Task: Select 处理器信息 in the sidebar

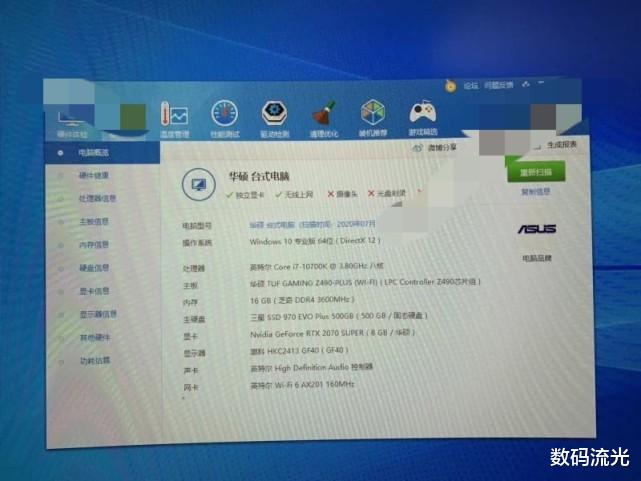Action: click(x=97, y=199)
